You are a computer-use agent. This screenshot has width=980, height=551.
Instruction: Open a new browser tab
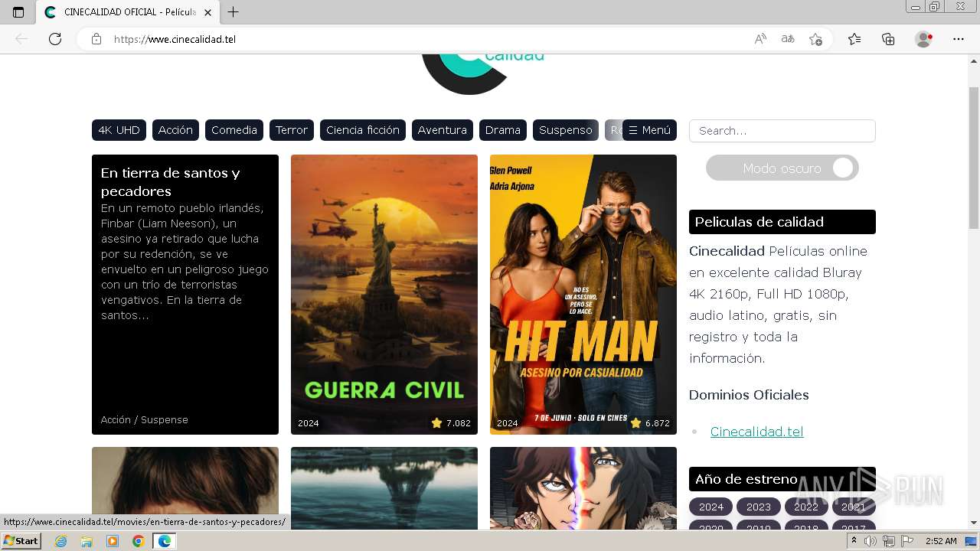[x=234, y=12]
